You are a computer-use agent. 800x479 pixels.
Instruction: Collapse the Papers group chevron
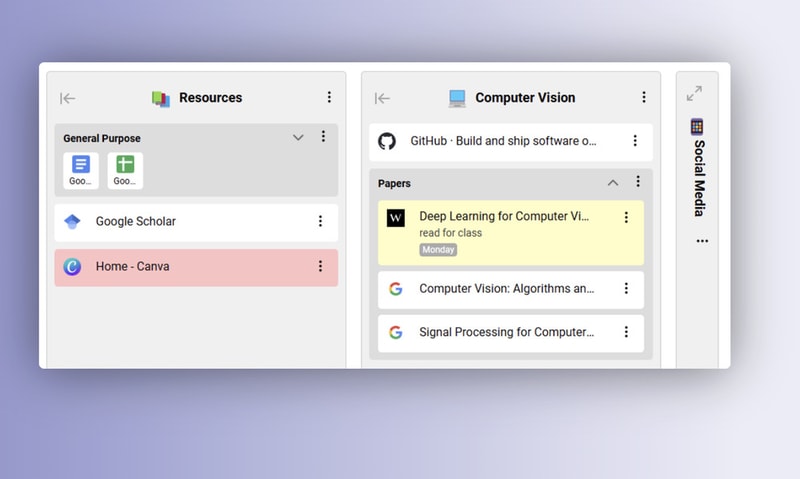pos(613,183)
